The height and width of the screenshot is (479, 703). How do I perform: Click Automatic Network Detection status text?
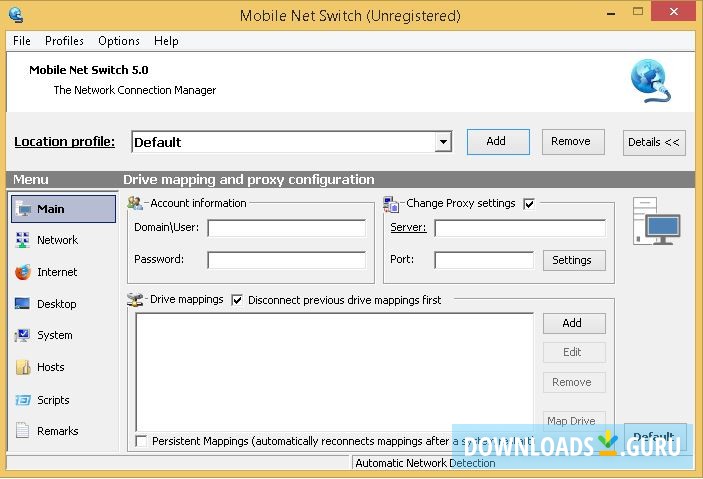(x=425, y=463)
